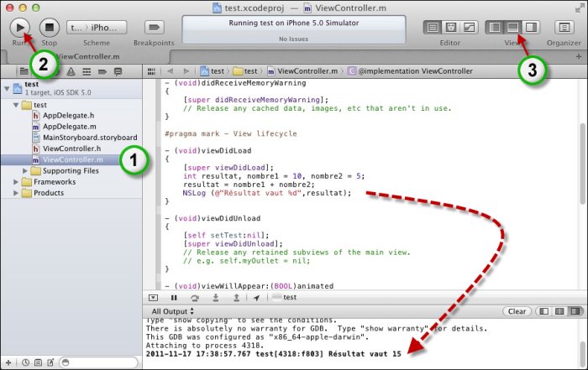Hide the Navigator pane
Image resolution: width=588 pixels, height=370 pixels.
(495, 28)
